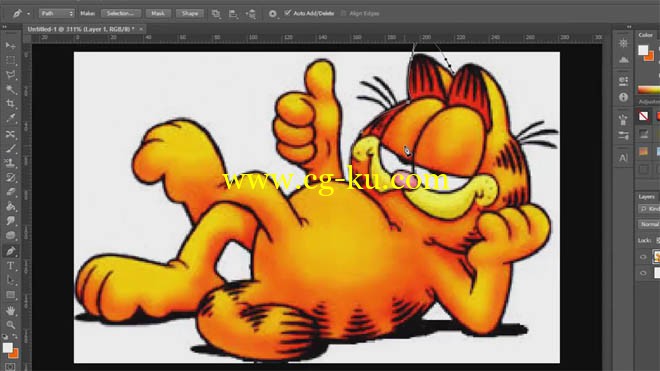Open the Path mode dropdown
This screenshot has width=660, height=371.
tap(56, 13)
